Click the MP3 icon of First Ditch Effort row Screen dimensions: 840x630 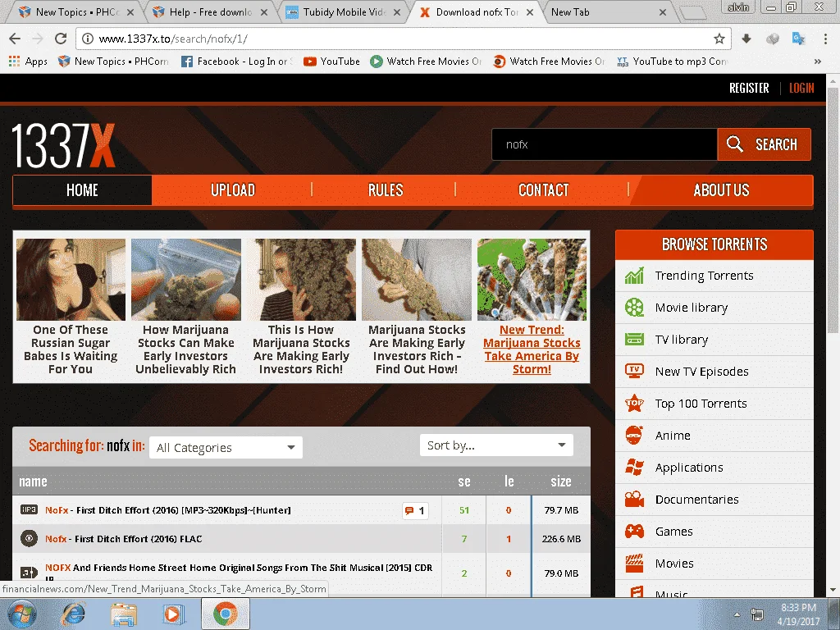coord(29,510)
